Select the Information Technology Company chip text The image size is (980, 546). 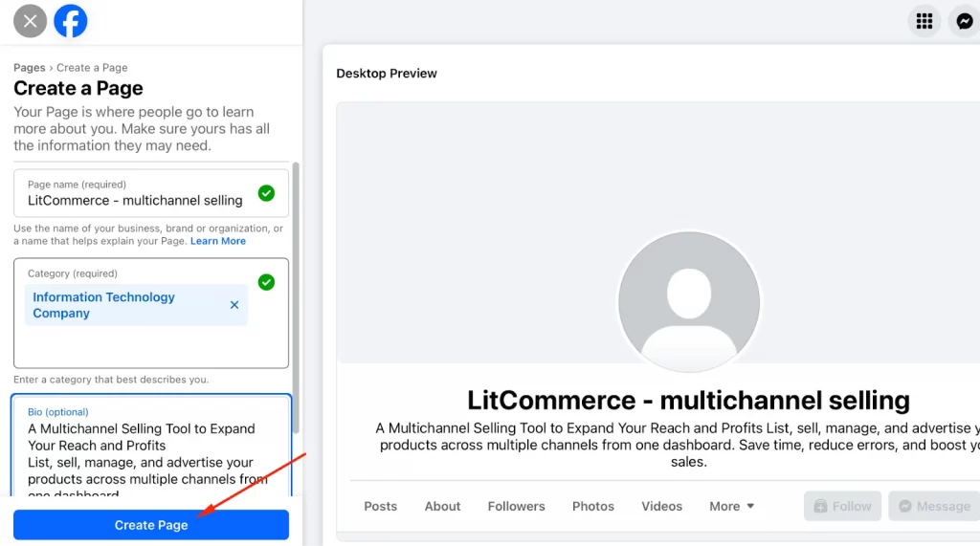click(x=103, y=305)
